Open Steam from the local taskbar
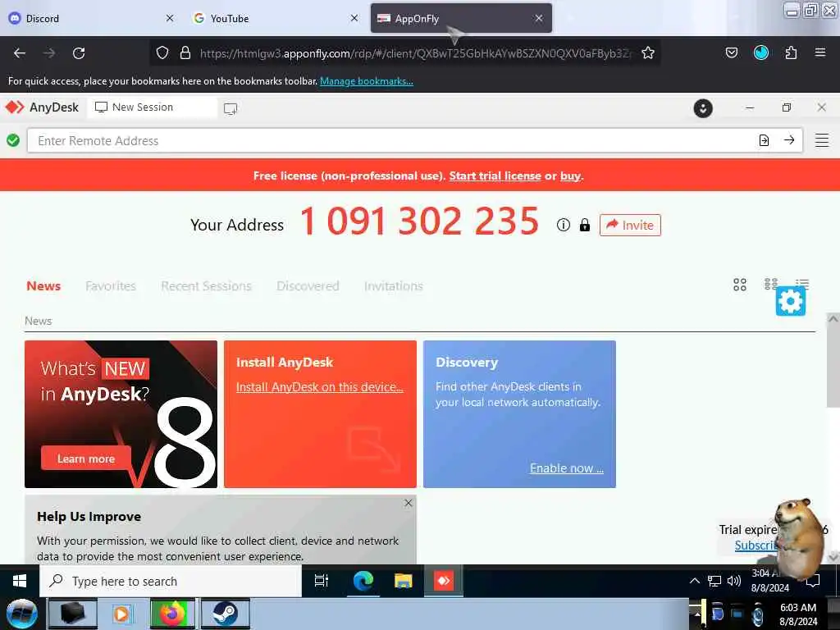 point(225,614)
